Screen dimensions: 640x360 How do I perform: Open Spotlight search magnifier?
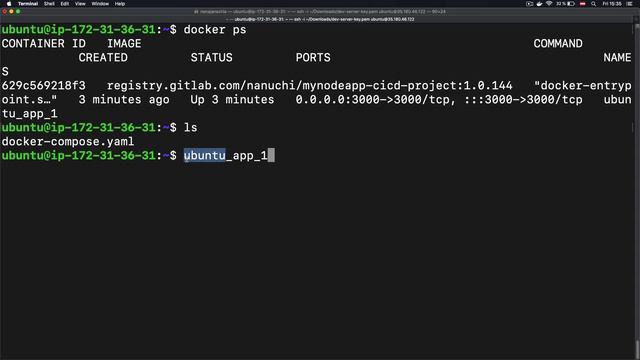coord(593,4)
